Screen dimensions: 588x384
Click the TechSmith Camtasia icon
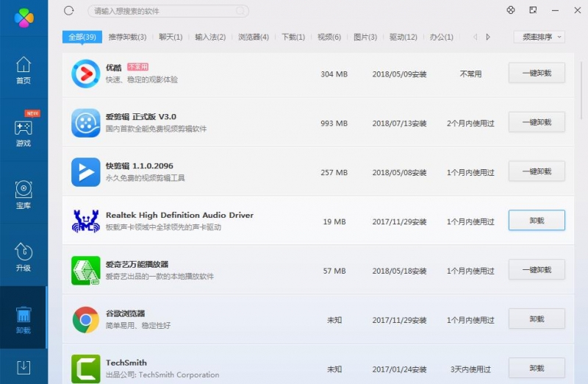[x=86, y=369]
